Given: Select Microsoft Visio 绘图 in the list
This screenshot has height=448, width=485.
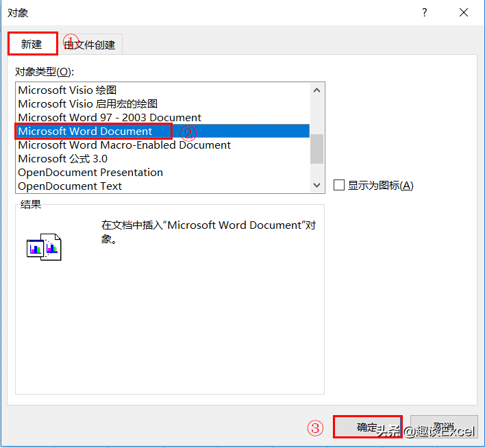Looking at the screenshot, I should (x=163, y=90).
